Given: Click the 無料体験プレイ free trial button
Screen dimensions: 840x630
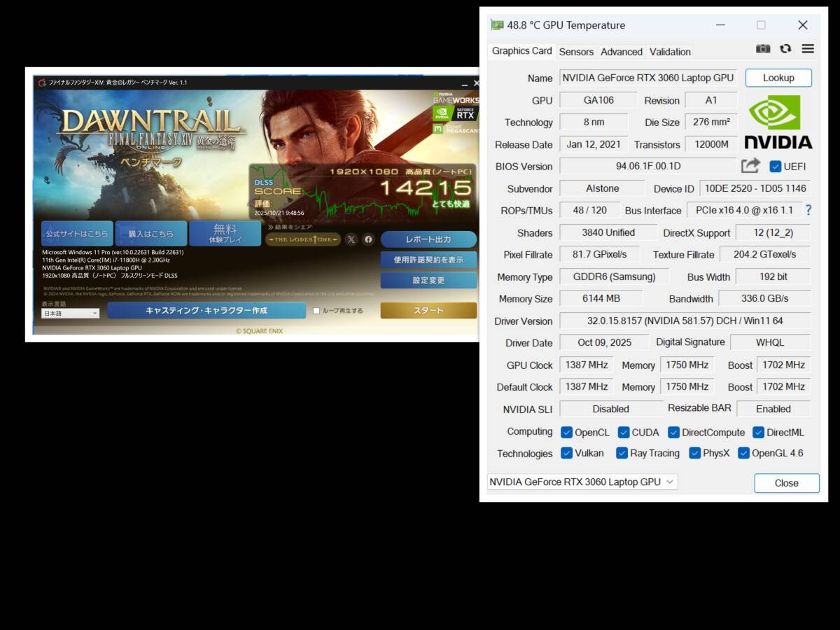Looking at the screenshot, I should click(225, 234).
